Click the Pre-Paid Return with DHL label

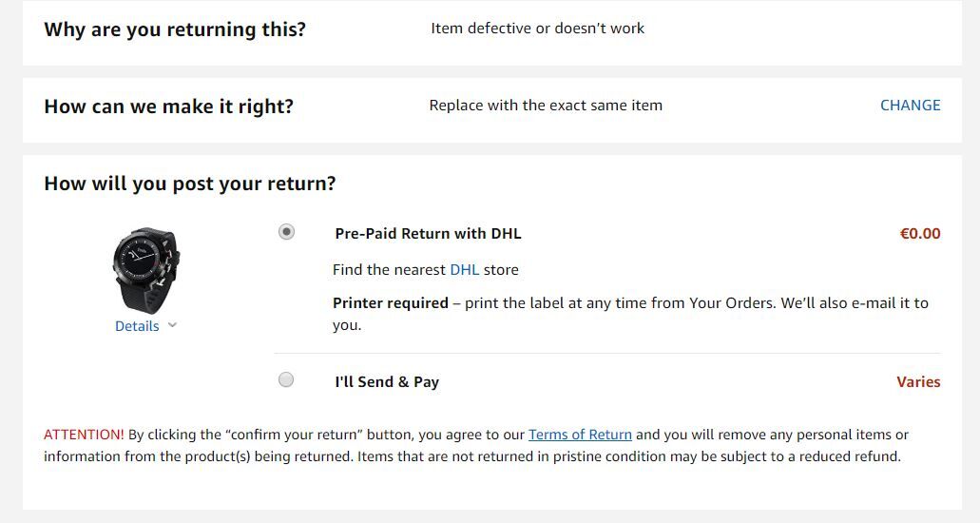[x=428, y=234]
